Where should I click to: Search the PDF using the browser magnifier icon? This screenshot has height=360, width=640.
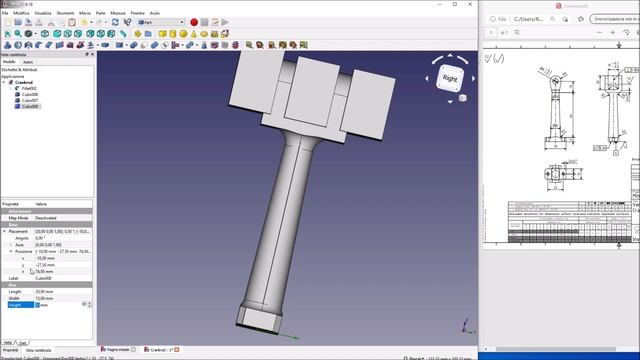(517, 32)
